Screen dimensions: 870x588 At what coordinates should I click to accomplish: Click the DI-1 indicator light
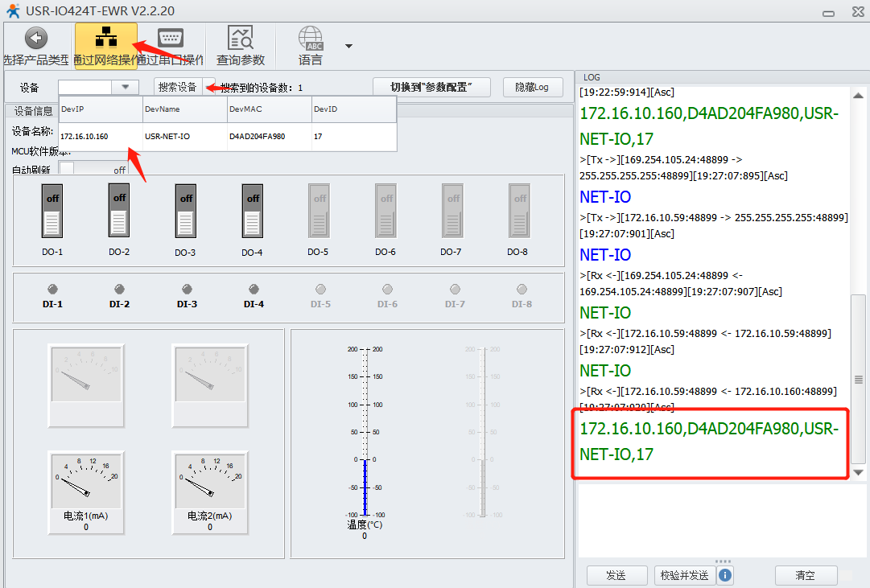point(53,289)
